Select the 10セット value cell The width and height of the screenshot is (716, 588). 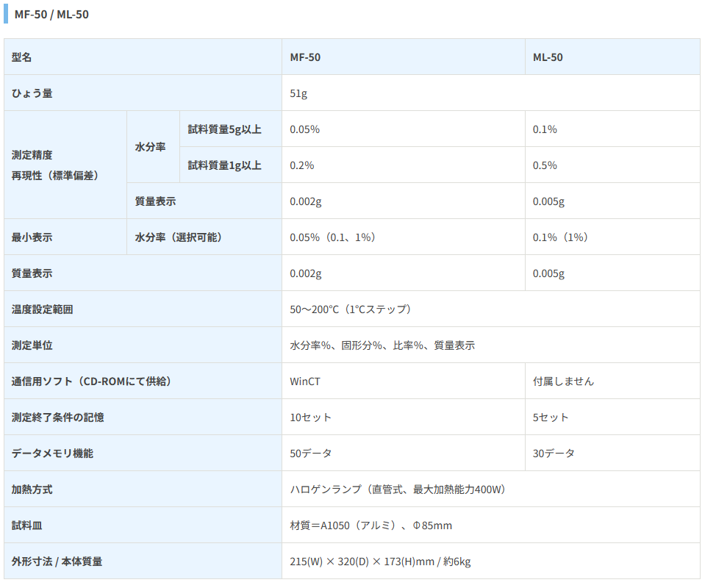pos(310,417)
